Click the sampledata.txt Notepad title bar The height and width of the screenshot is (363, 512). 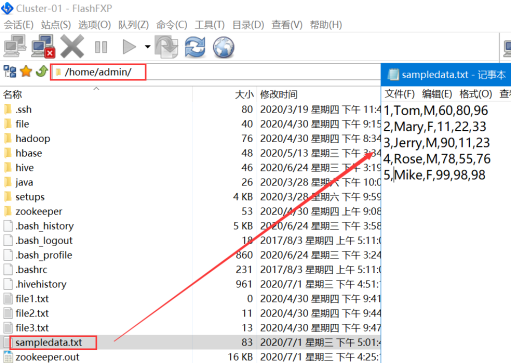[446, 74]
